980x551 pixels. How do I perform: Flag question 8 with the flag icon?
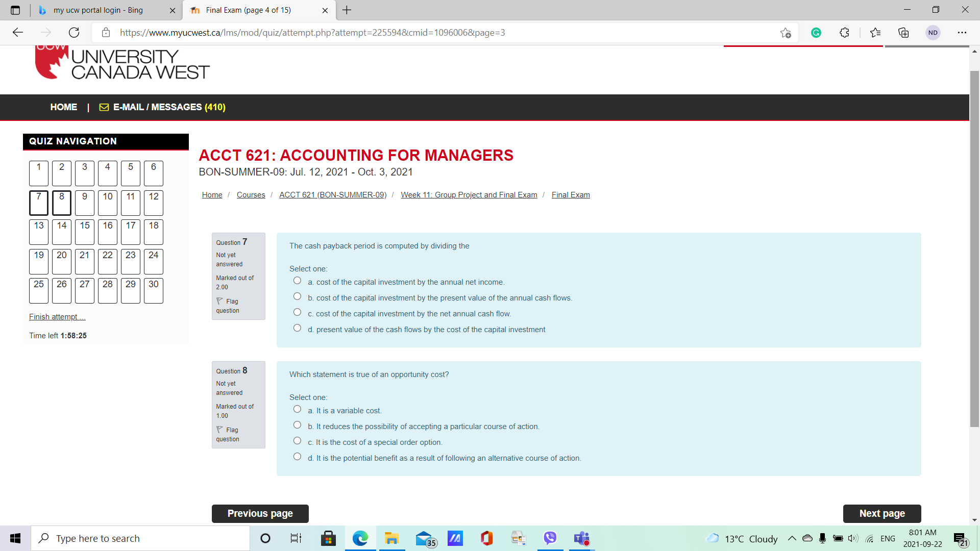(220, 430)
